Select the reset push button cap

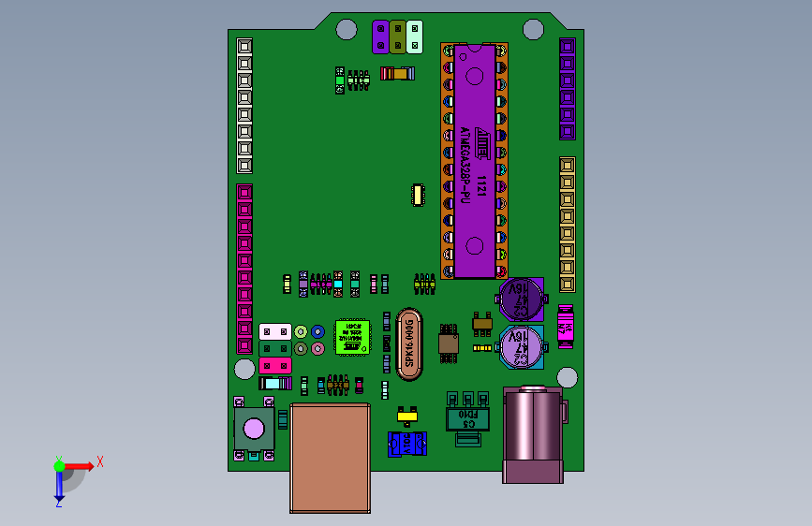(254, 429)
